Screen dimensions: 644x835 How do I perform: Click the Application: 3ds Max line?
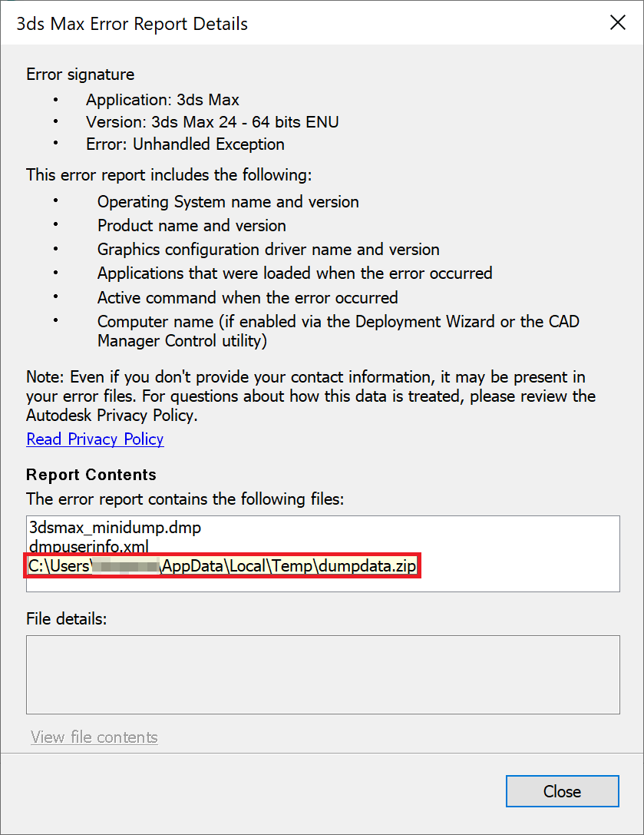(x=163, y=100)
